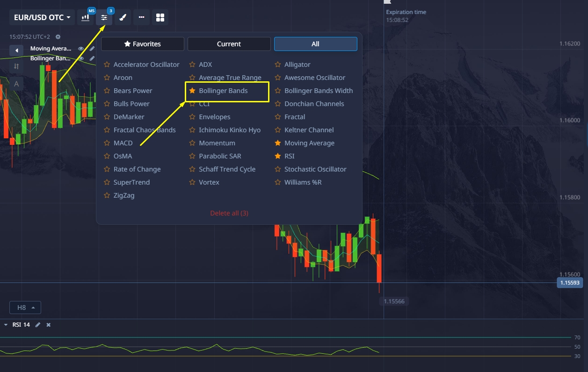Hide the Moving Average indicator
Screen dimensions: 588x372
pos(81,49)
